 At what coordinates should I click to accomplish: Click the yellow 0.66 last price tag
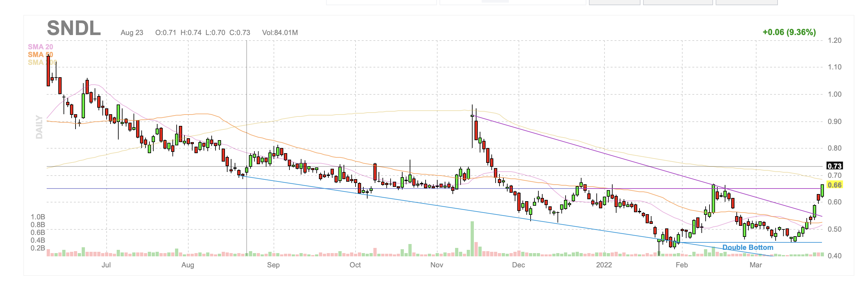[x=834, y=185]
